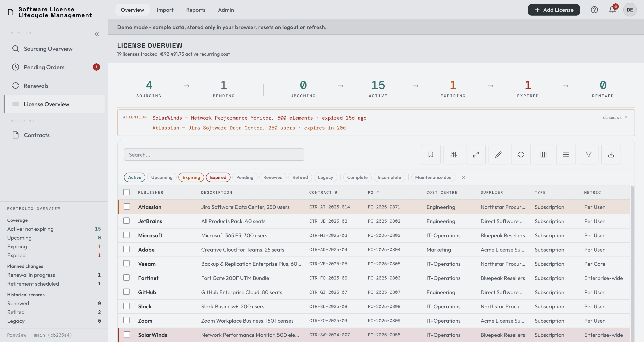This screenshot has width=644, height=342.
Task: Collapse sidebar with double chevron icon
Action: coord(96,34)
